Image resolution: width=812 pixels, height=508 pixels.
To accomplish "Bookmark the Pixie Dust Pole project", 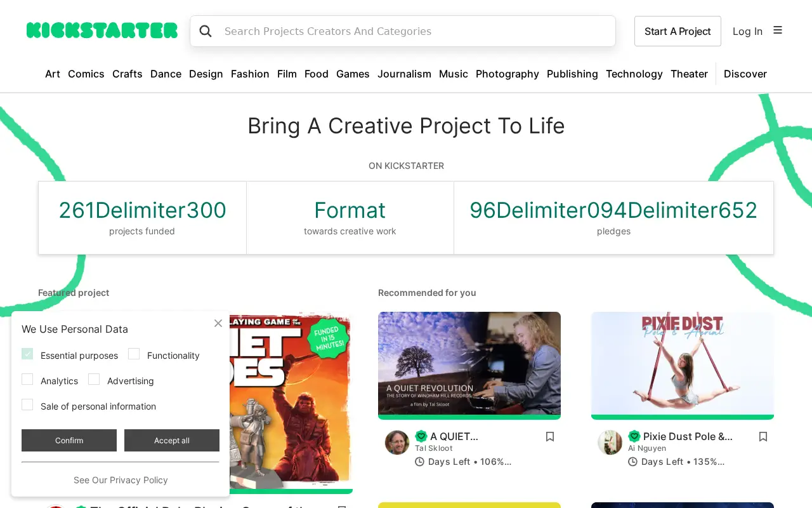I will pos(763,436).
